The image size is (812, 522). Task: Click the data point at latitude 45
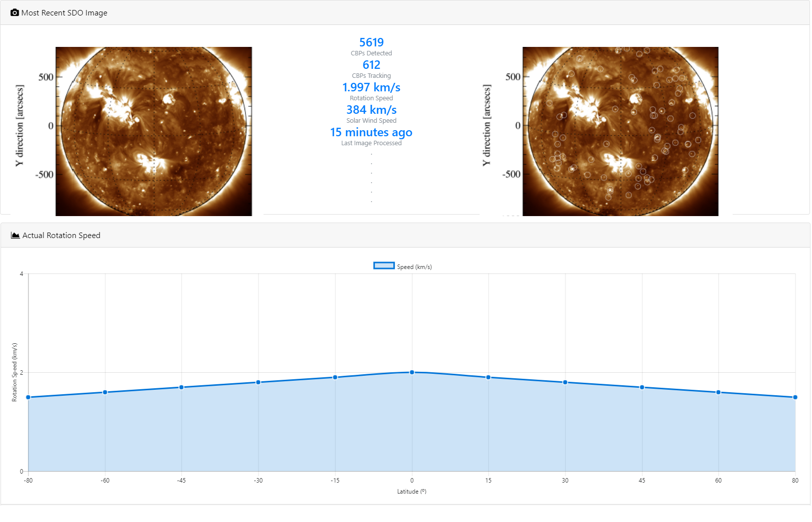(642, 387)
